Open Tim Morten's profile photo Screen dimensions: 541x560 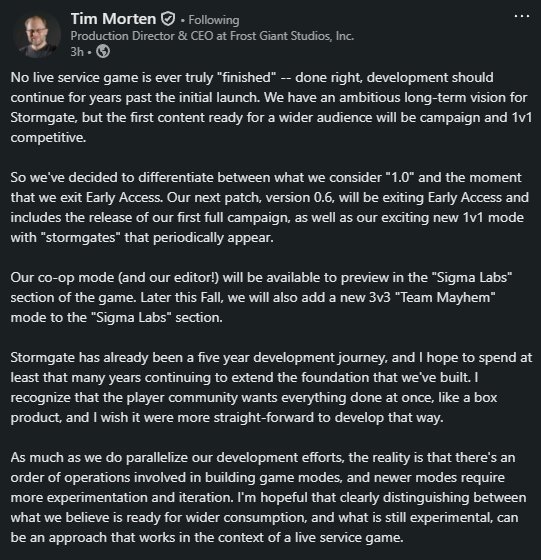pyautogui.click(x=37, y=35)
